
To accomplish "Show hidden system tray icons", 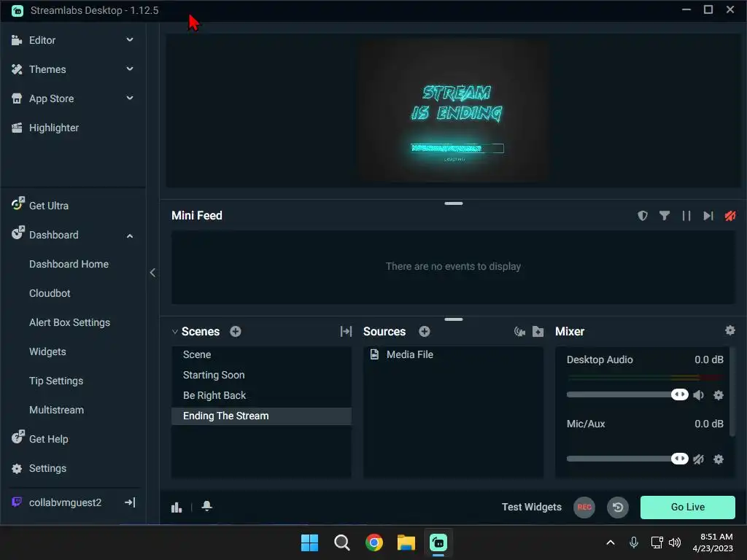I will click(x=611, y=542).
